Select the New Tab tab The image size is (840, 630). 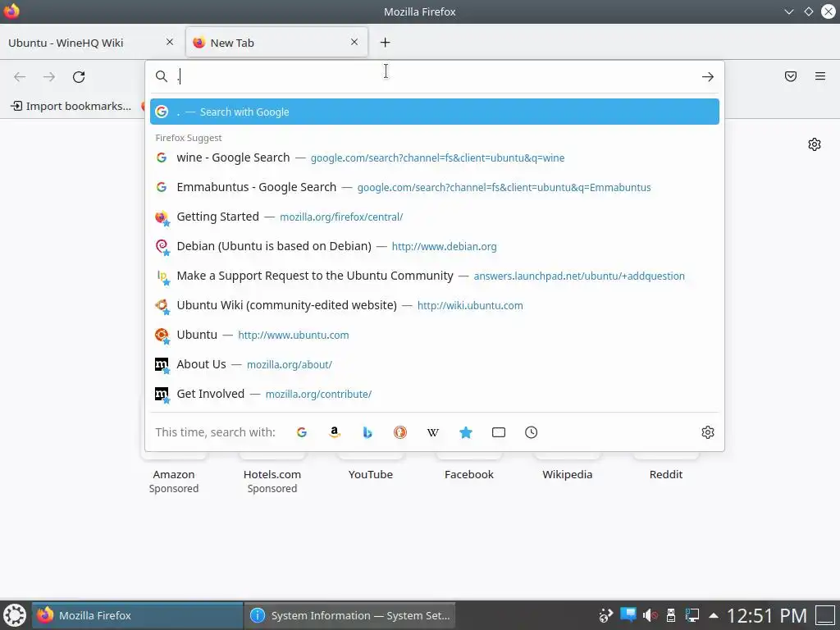pos(276,43)
